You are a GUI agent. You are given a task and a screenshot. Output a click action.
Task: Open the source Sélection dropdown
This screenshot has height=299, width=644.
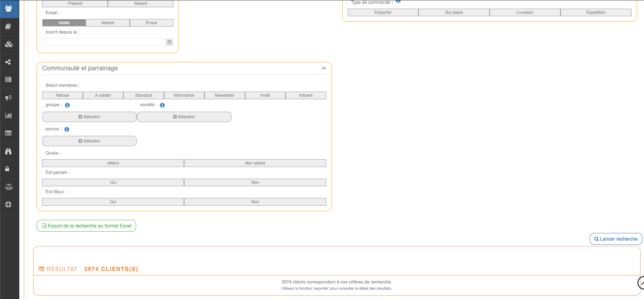click(x=89, y=141)
